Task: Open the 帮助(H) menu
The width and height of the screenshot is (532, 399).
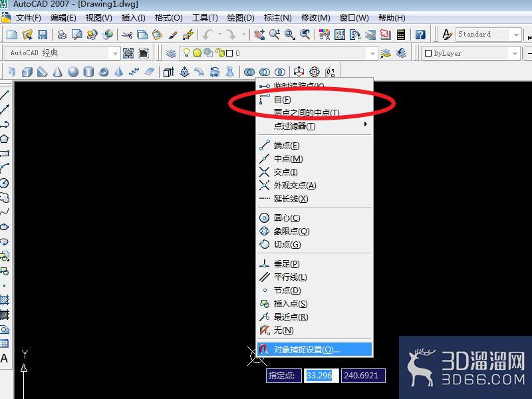Action: pos(392,18)
